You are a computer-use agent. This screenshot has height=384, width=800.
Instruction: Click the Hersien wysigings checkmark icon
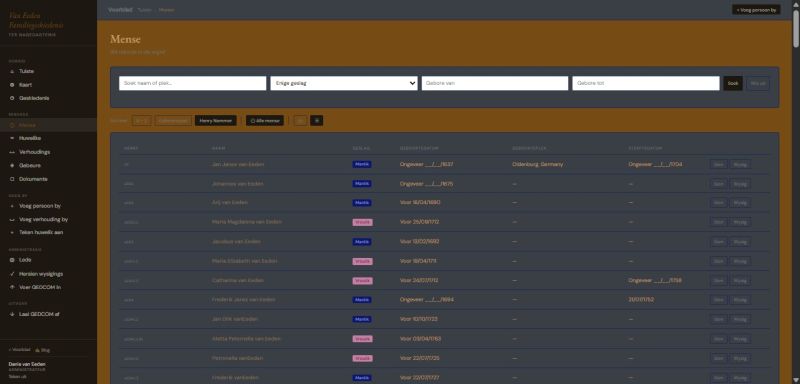point(12,274)
